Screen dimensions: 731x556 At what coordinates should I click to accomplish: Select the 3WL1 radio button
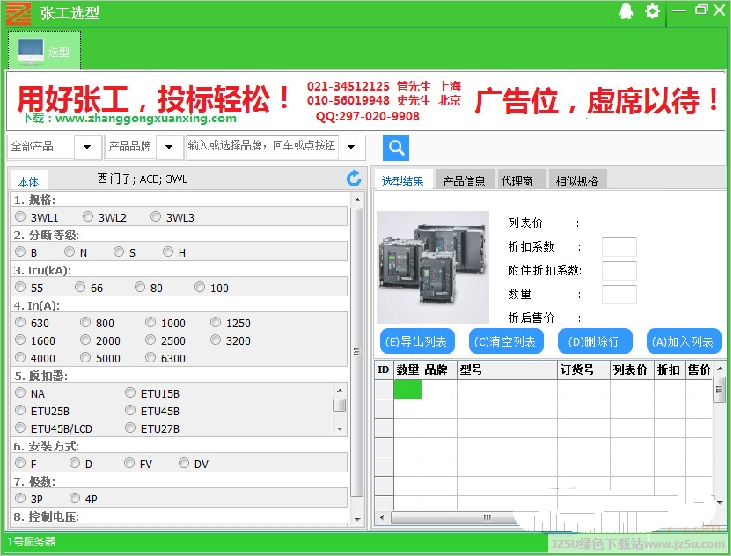click(x=21, y=217)
